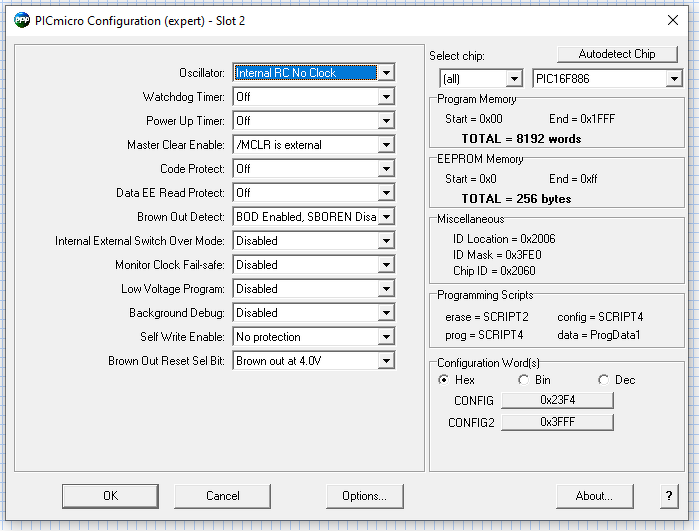Click the OK button
699x531 pixels.
[x=111, y=496]
